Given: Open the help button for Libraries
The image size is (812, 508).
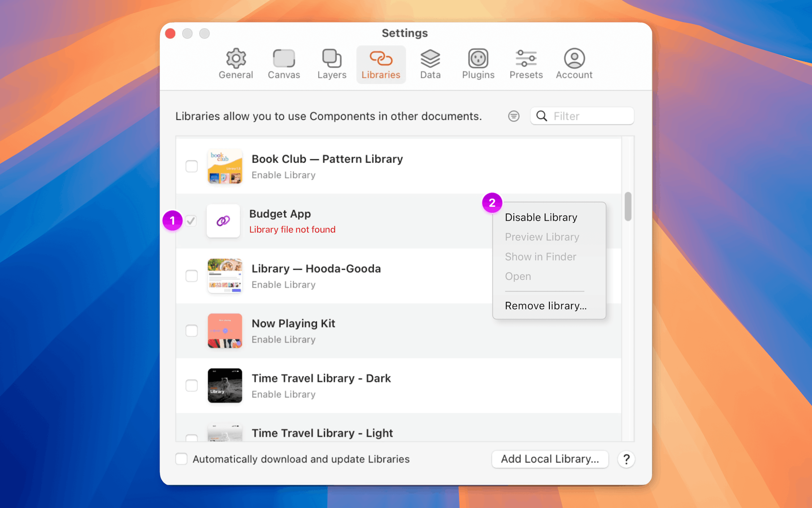Looking at the screenshot, I should pyautogui.click(x=626, y=459).
